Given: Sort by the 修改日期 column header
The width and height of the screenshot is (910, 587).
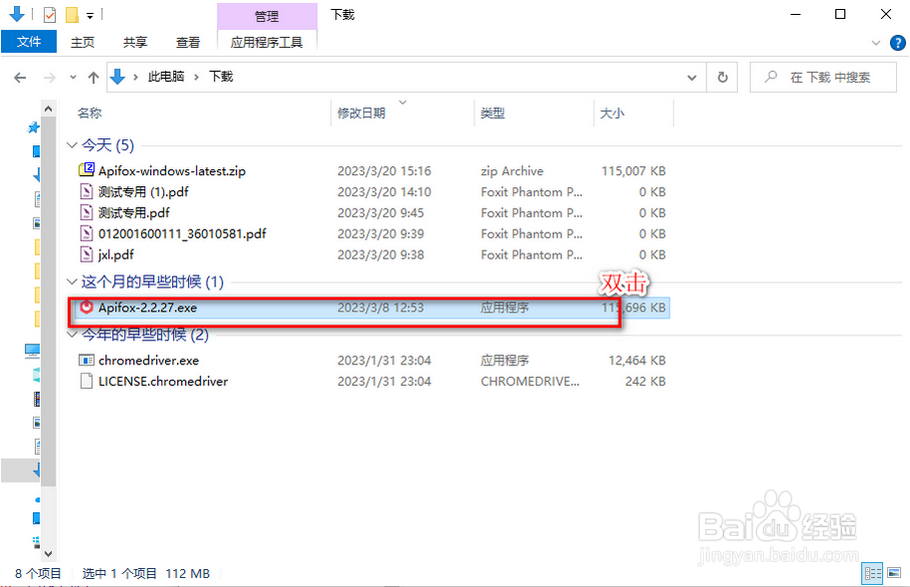Looking at the screenshot, I should 361,113.
